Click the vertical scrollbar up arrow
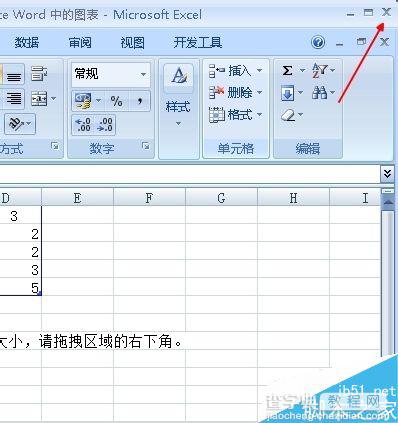The height and width of the screenshot is (423, 398). 387,202
